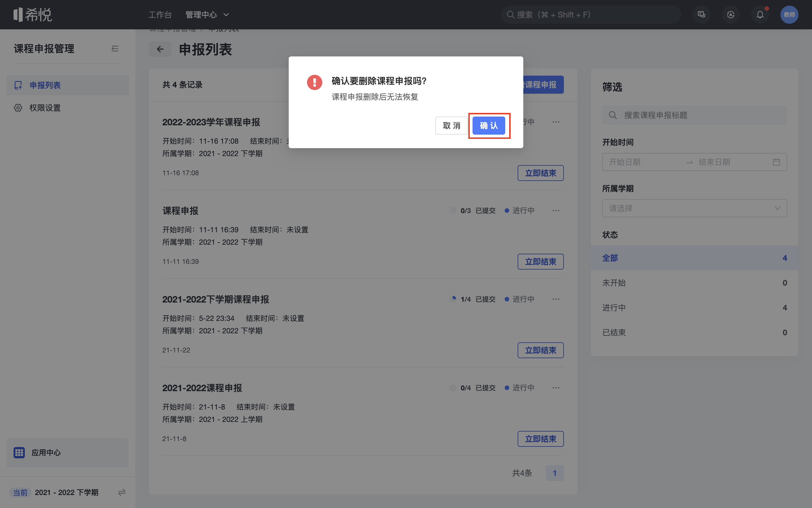Click 进行中 status of 课程申报 entry
Viewport: 812px width, 508px height.
click(520, 211)
